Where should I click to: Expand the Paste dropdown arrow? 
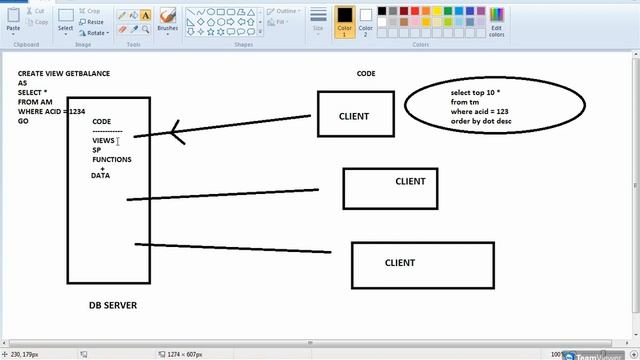pos(13,34)
